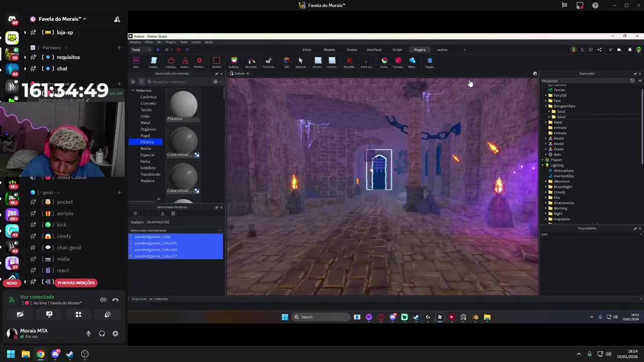Open the chat-geral Discord channel
This screenshot has height=362, width=644.
click(x=68, y=247)
